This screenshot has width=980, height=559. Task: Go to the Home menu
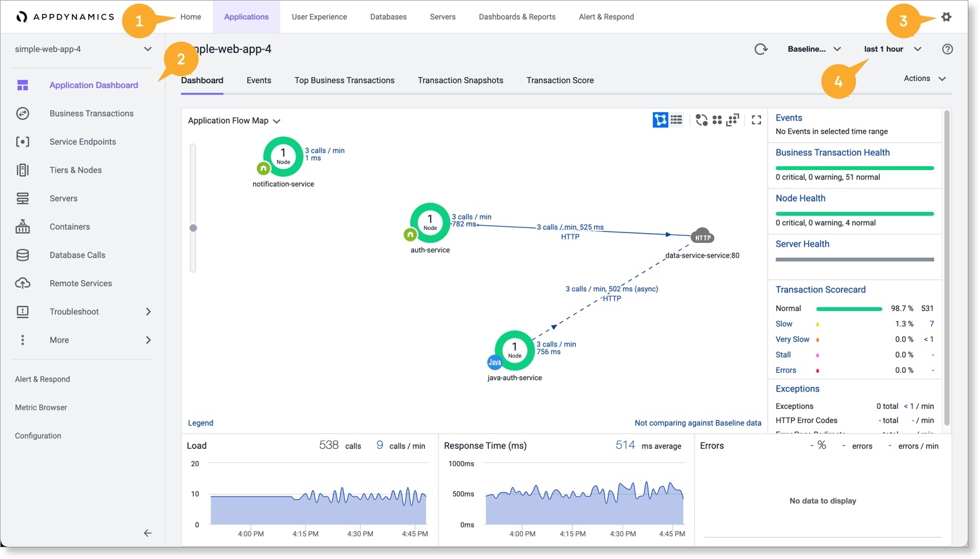(191, 17)
